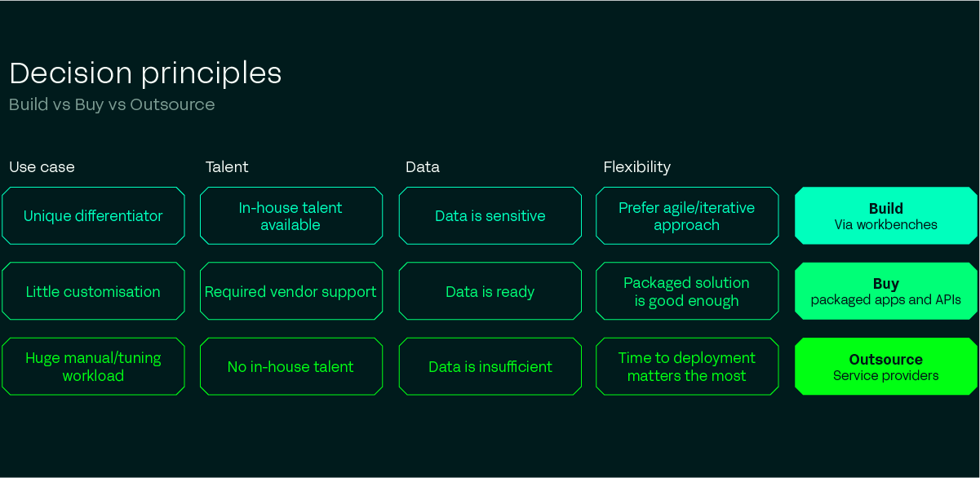Click the 'Decision principles' title
Screen dimensions: 980x478
point(145,73)
